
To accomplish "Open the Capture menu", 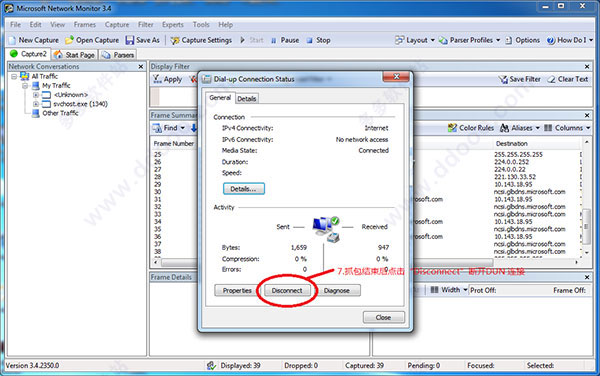I will 117,24.
